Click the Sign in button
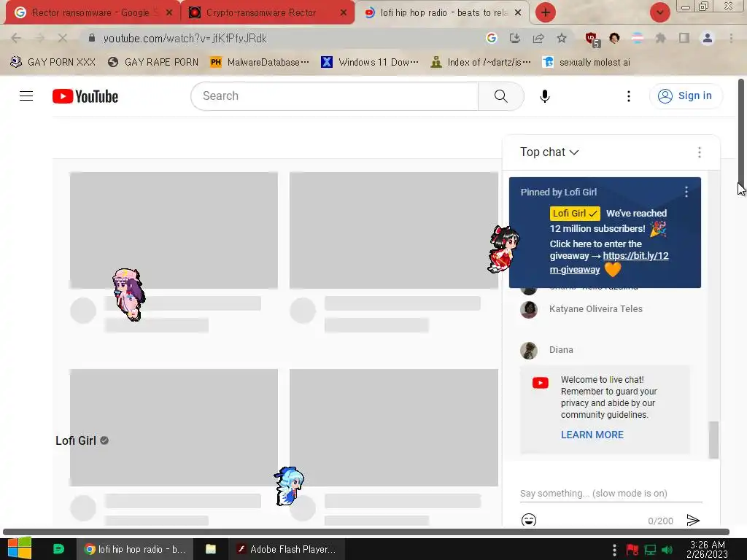 pyautogui.click(x=686, y=96)
